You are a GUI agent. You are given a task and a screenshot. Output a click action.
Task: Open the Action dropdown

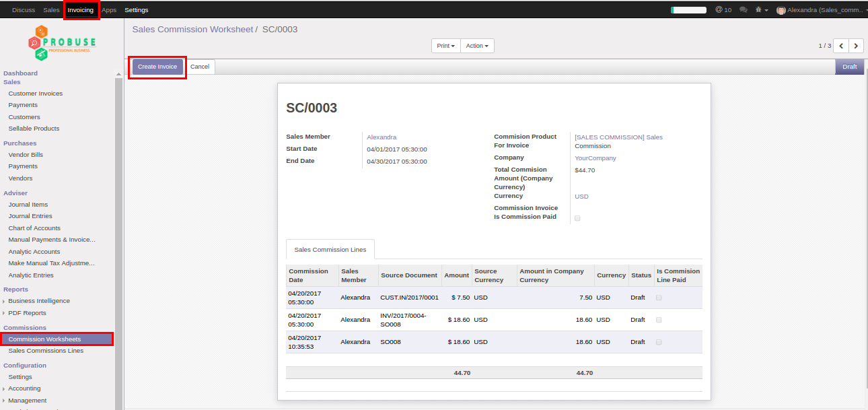477,46
